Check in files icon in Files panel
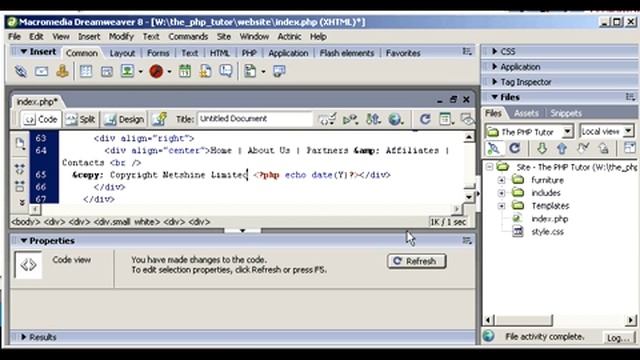Image resolution: width=640 pixels, height=360 pixels. (603, 148)
